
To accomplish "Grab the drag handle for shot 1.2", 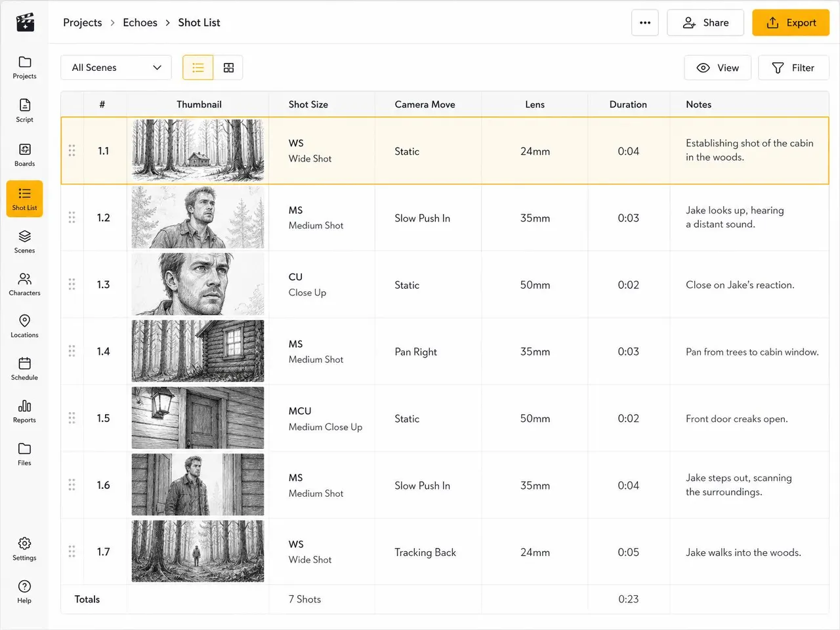I will point(72,217).
